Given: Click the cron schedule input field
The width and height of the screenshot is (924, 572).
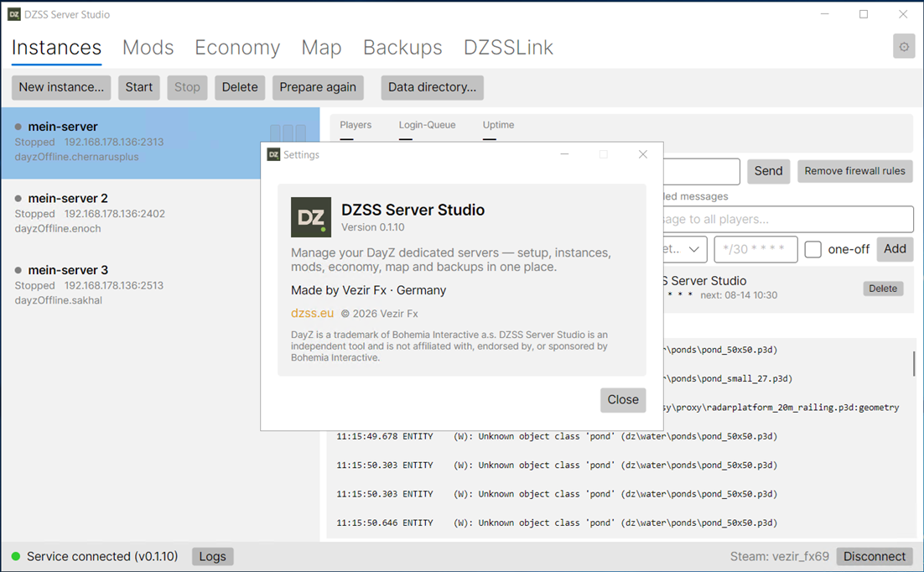Looking at the screenshot, I should pyautogui.click(x=755, y=249).
